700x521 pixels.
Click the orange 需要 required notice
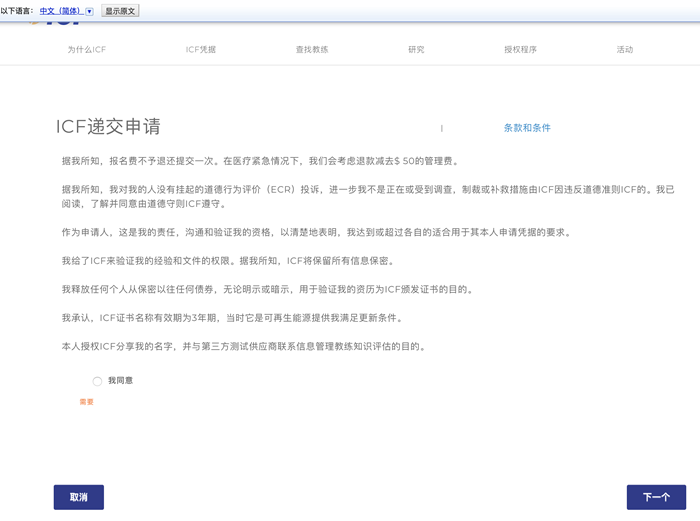coord(87,402)
